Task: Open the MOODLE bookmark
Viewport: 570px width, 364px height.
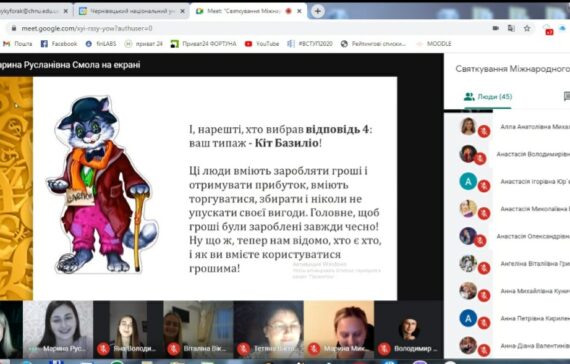Action: coord(434,44)
